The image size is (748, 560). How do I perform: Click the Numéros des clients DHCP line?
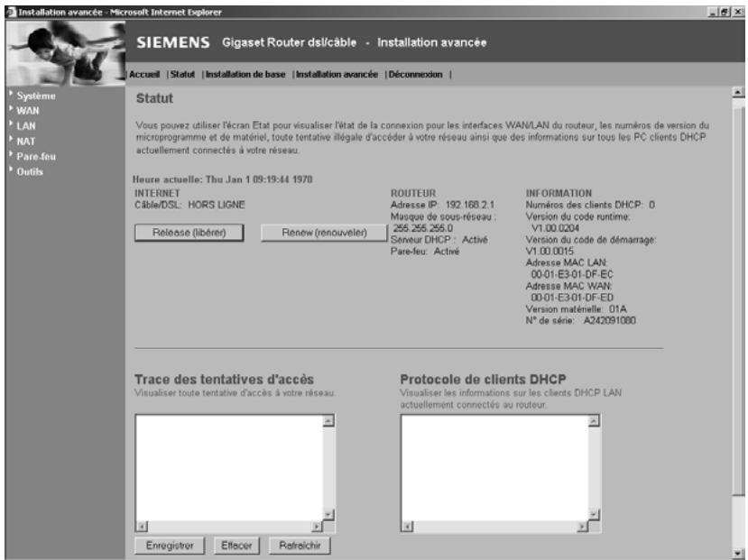pos(590,205)
